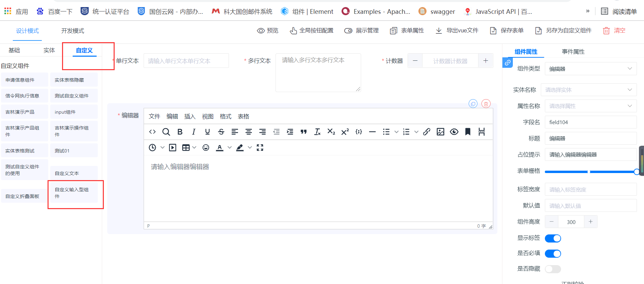Click the 预览 preview button
644x284 pixels.
pos(268,31)
